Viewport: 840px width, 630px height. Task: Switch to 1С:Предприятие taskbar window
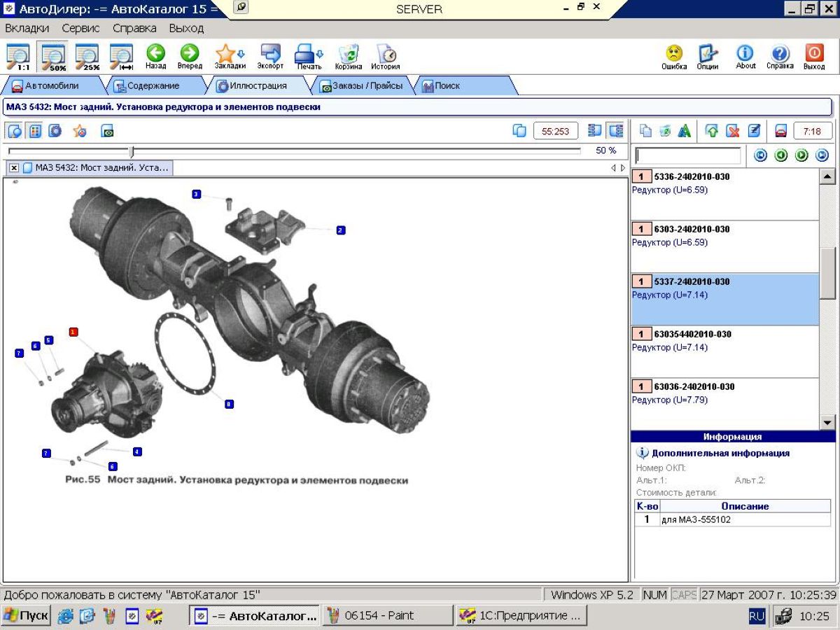point(520,616)
